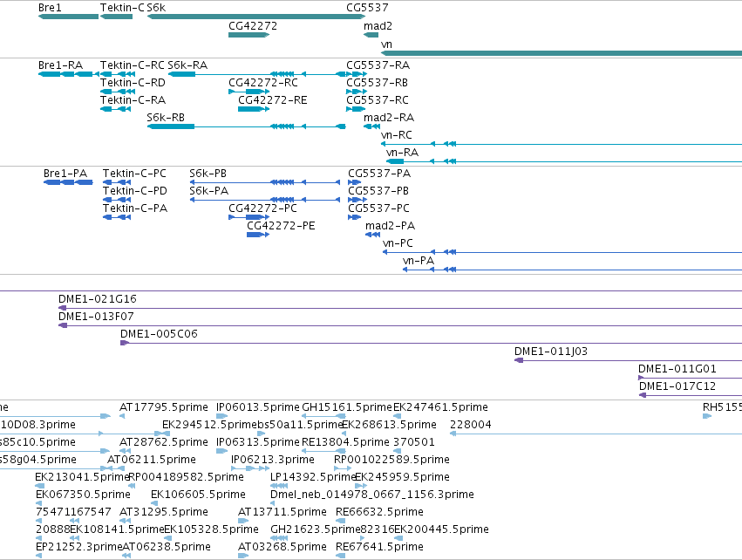The height and width of the screenshot is (560, 742).
Task: Select protein CG5537-PC label
Action: 379,208
